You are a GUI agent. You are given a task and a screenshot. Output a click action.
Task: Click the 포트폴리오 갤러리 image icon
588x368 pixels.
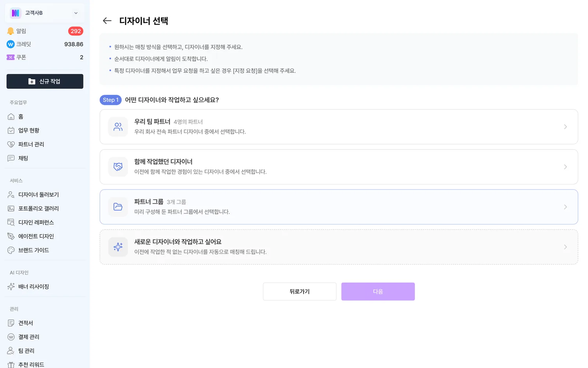tap(11, 209)
